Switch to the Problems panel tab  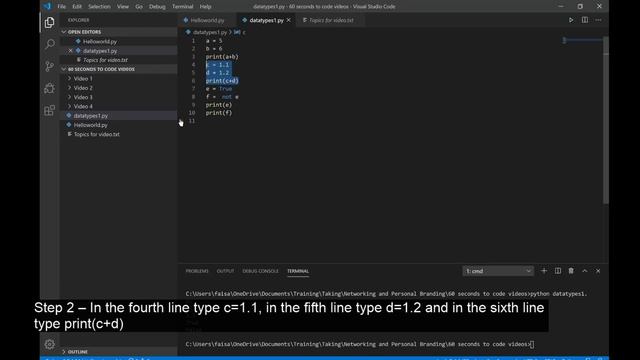pyautogui.click(x=197, y=271)
